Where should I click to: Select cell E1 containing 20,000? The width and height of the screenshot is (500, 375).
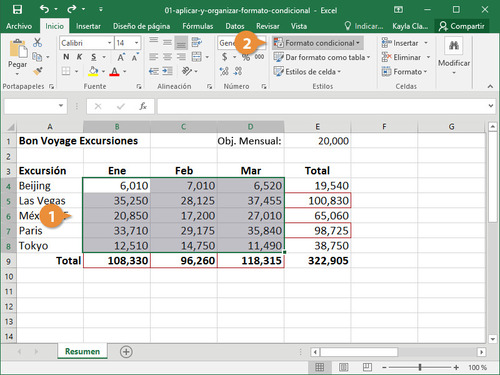(317, 141)
